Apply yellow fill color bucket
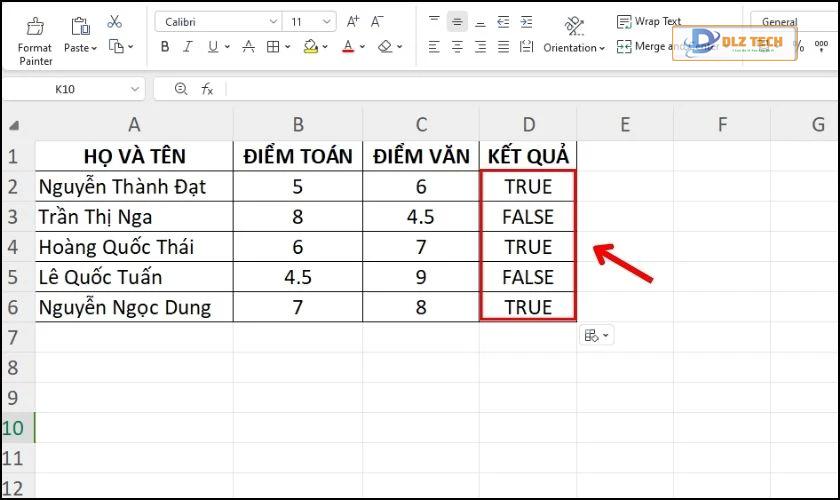 pyautogui.click(x=311, y=47)
